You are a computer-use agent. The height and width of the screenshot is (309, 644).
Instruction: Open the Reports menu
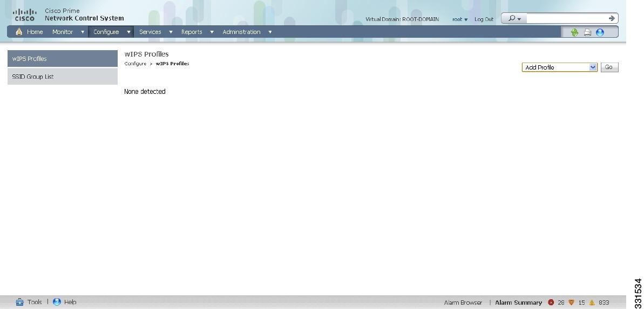[192, 32]
